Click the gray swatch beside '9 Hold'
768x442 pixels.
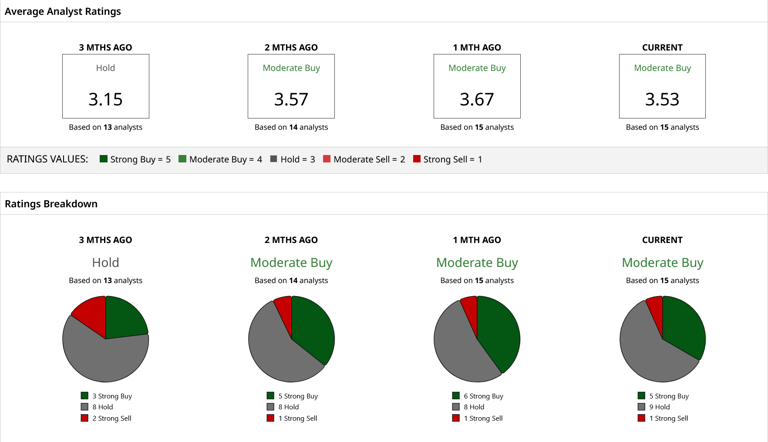[642, 407]
